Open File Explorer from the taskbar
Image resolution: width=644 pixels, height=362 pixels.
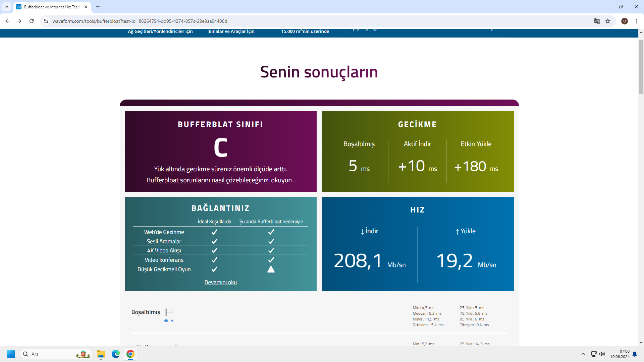[x=101, y=354]
